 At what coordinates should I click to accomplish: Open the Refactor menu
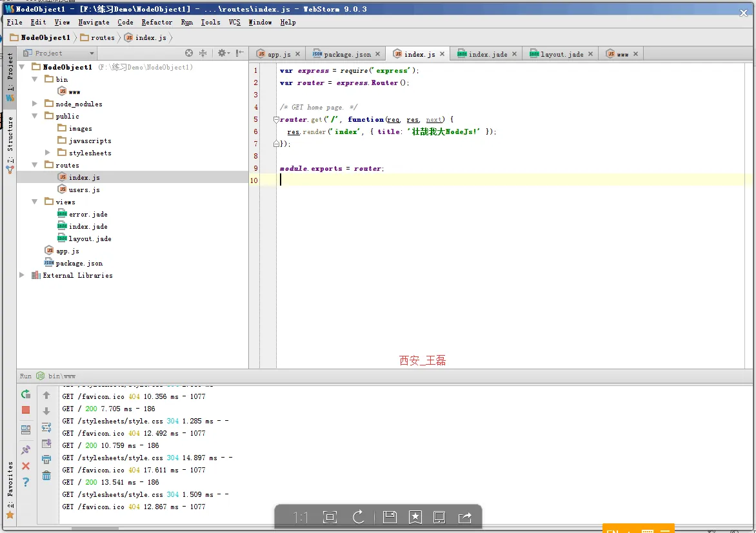click(157, 22)
